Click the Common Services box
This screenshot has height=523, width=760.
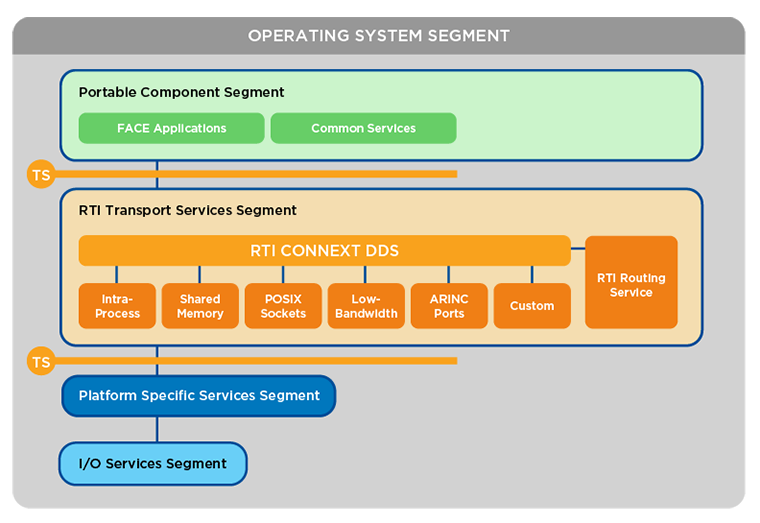click(x=364, y=128)
